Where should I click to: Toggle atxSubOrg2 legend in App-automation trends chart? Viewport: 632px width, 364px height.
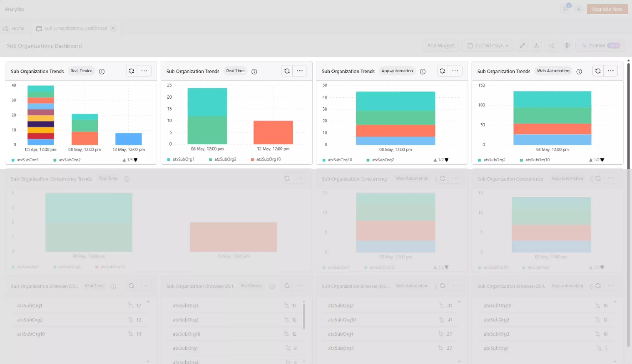point(383,160)
